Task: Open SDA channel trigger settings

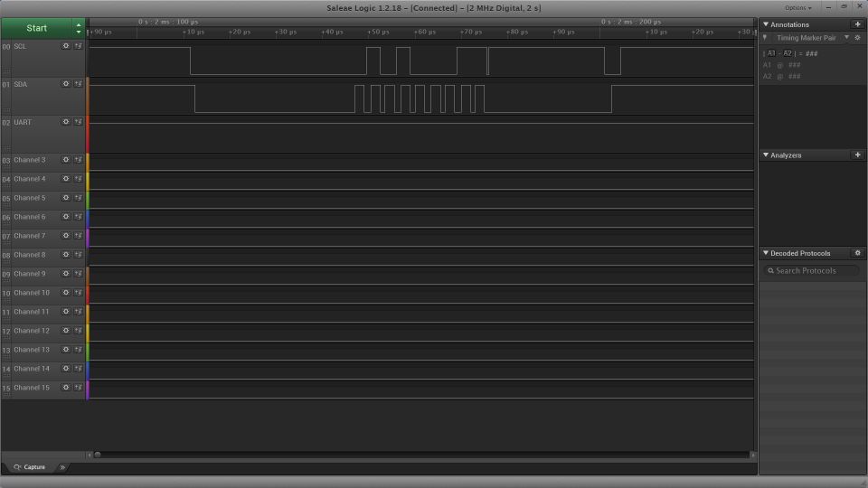Action: click(x=78, y=84)
